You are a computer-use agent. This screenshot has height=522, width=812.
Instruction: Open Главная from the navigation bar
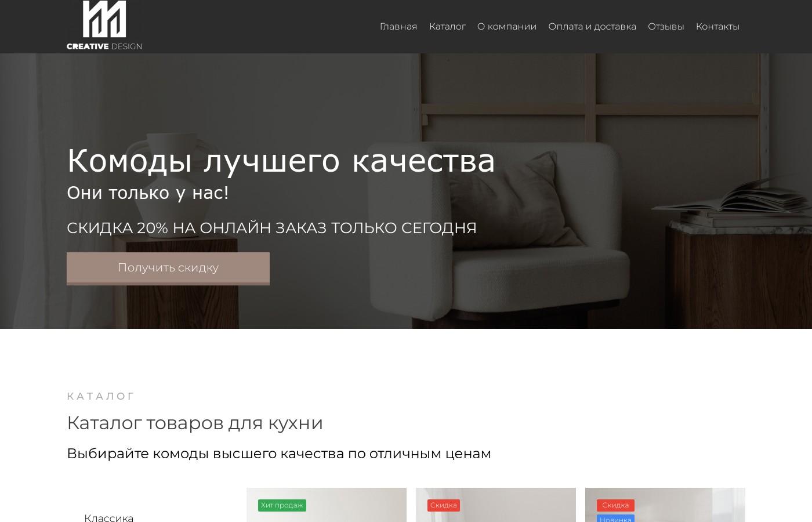(x=398, y=26)
